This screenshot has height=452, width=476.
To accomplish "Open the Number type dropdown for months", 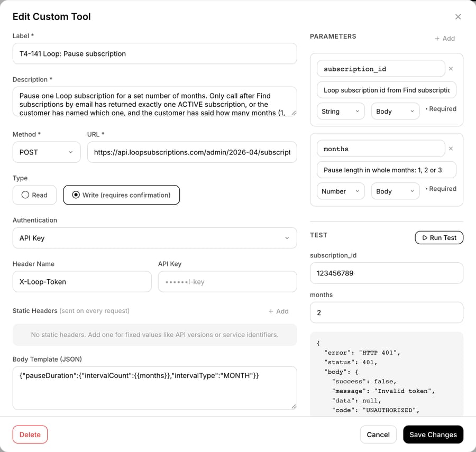I will [341, 191].
